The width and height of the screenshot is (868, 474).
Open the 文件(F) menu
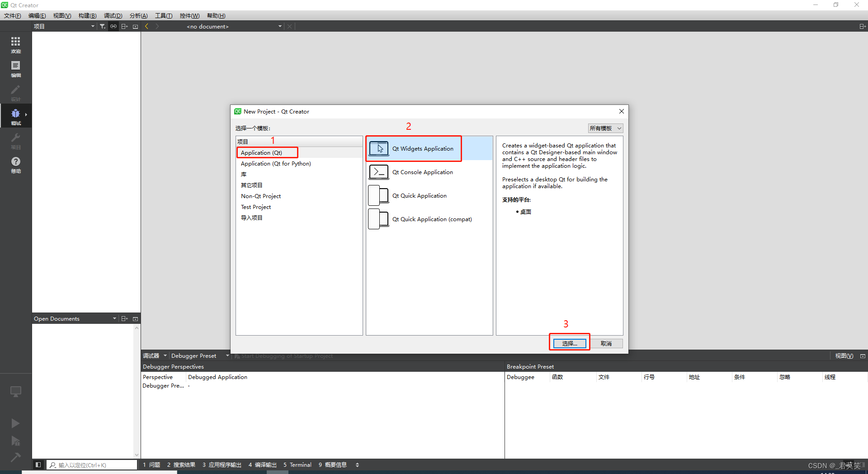click(x=13, y=16)
